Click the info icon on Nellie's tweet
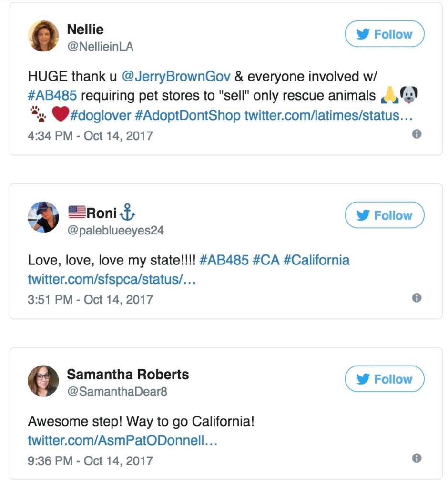This screenshot has height=488, width=448. [x=417, y=134]
